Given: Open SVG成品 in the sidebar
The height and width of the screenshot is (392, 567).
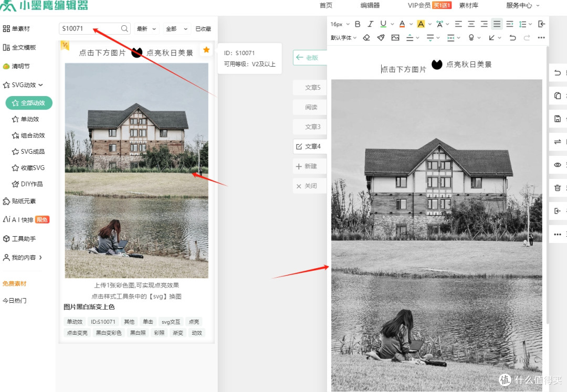Looking at the screenshot, I should [28, 151].
